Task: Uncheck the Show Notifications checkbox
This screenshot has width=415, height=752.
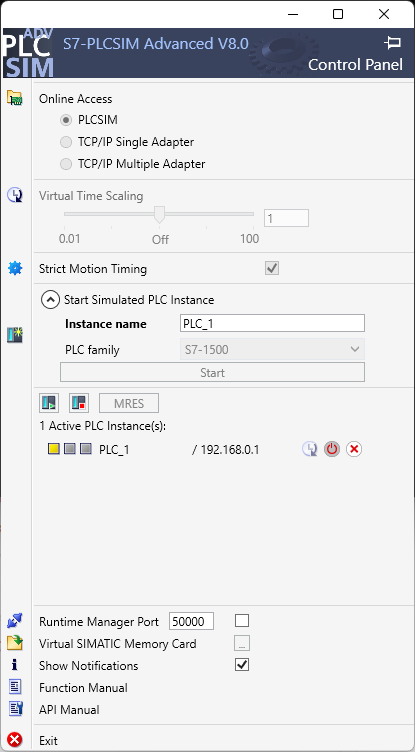Action: point(242,665)
